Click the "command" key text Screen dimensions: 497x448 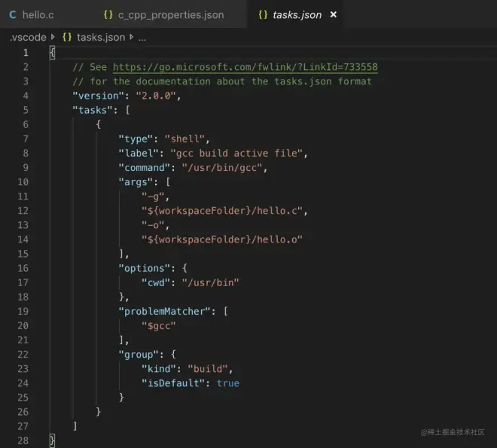click(144, 168)
